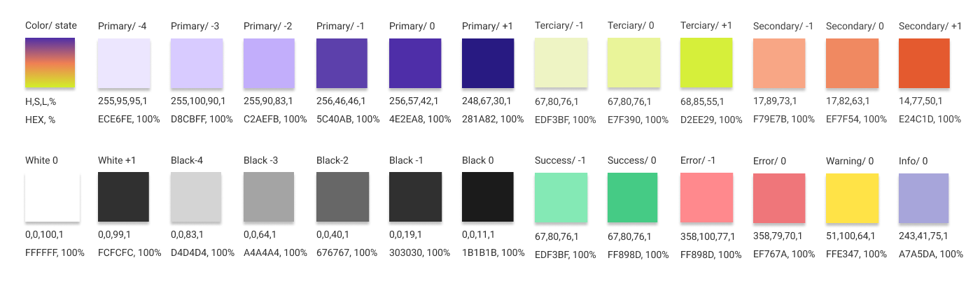
Task: Pick the Black 0 swatch
Action: click(488, 198)
